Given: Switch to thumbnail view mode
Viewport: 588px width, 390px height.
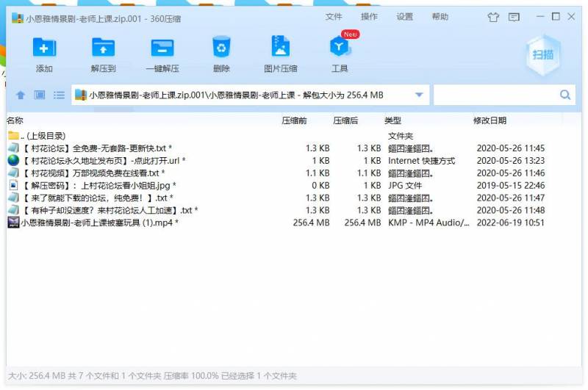Looking at the screenshot, I should [40, 95].
